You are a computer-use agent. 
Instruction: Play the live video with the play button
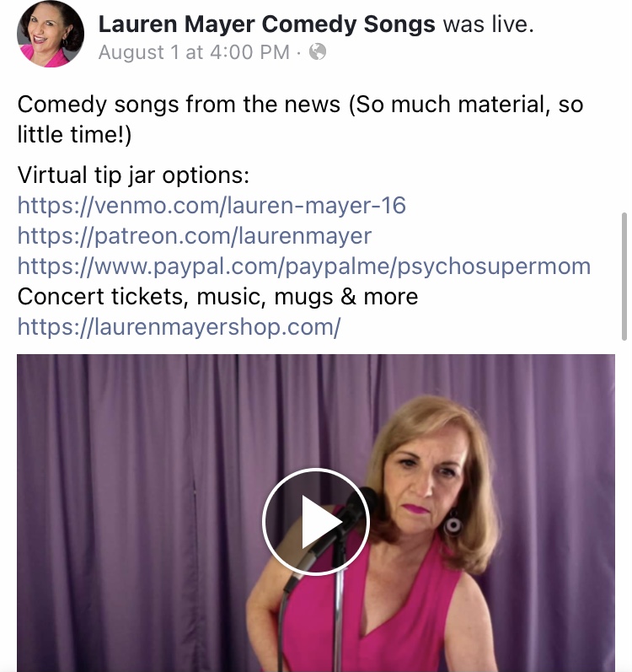(315, 522)
